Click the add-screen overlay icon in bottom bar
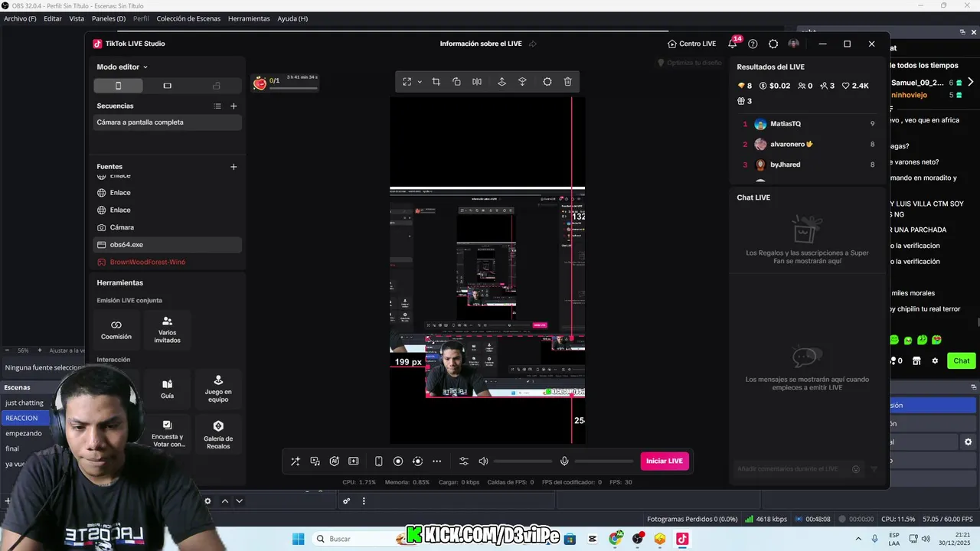 (x=353, y=461)
